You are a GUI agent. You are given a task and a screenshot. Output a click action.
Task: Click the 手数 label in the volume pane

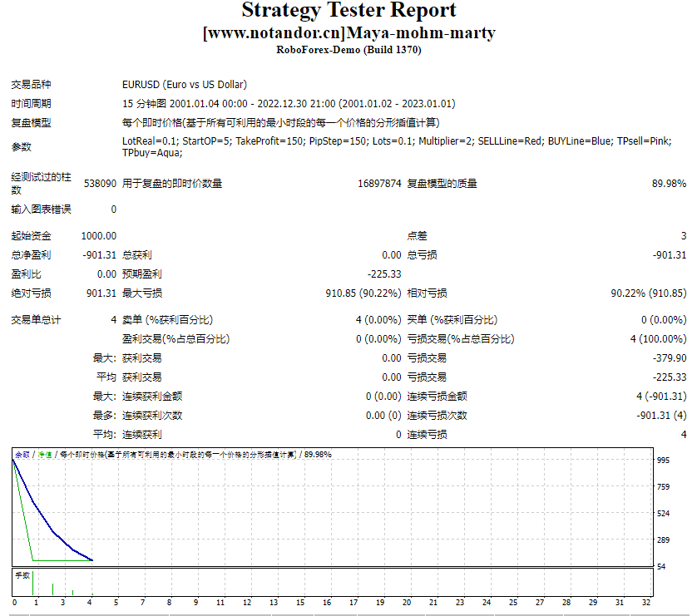[22, 575]
